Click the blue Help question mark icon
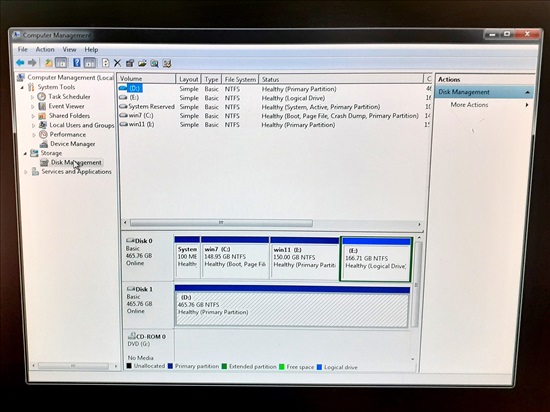The height and width of the screenshot is (412, 550). pos(76,63)
